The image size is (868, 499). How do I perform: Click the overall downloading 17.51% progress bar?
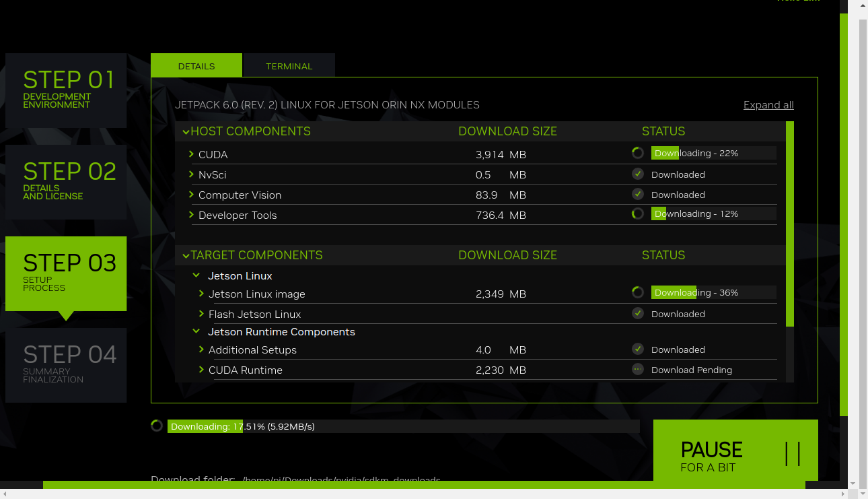pyautogui.click(x=404, y=426)
